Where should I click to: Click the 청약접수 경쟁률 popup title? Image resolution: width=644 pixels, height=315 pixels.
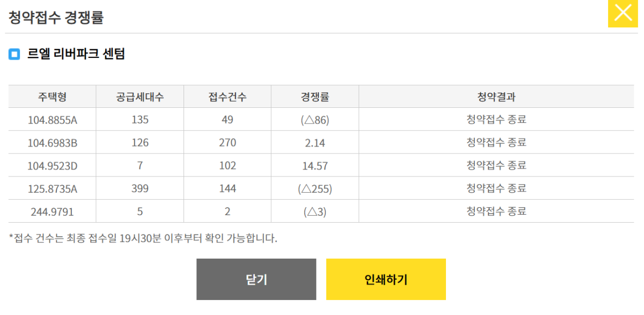click(56, 17)
